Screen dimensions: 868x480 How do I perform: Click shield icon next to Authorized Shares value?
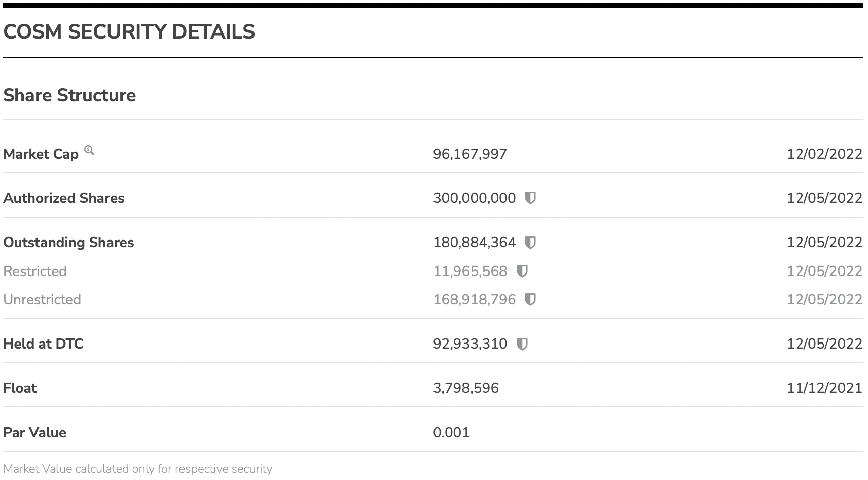(x=530, y=198)
